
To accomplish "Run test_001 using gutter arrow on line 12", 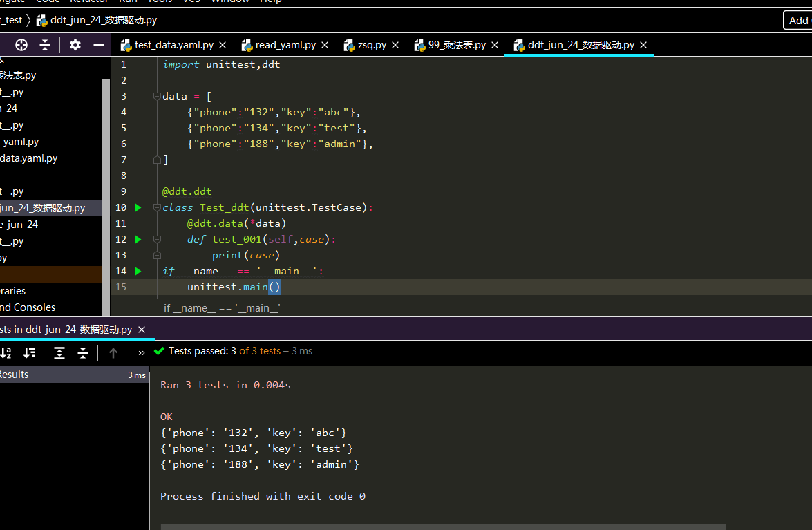I will (138, 239).
